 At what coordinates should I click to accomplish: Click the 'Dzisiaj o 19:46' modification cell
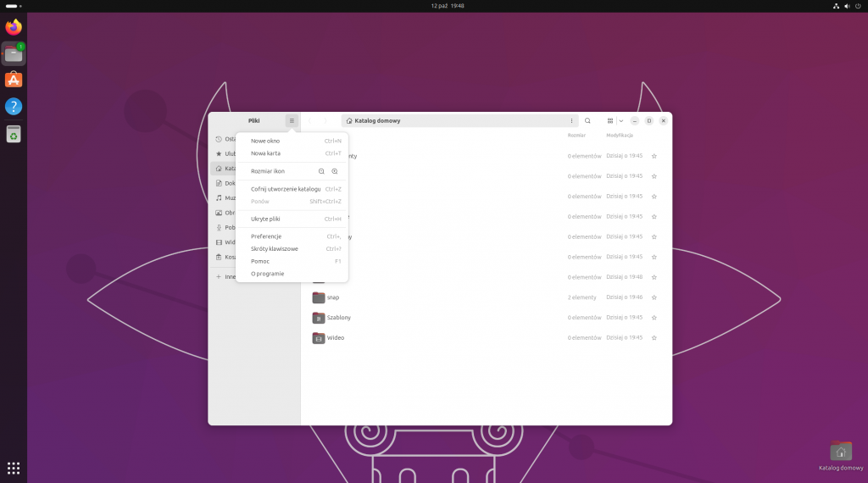click(624, 297)
